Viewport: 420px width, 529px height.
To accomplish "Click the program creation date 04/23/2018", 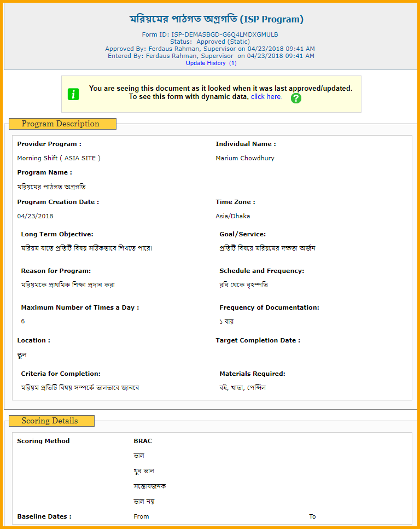I will coord(35,216).
